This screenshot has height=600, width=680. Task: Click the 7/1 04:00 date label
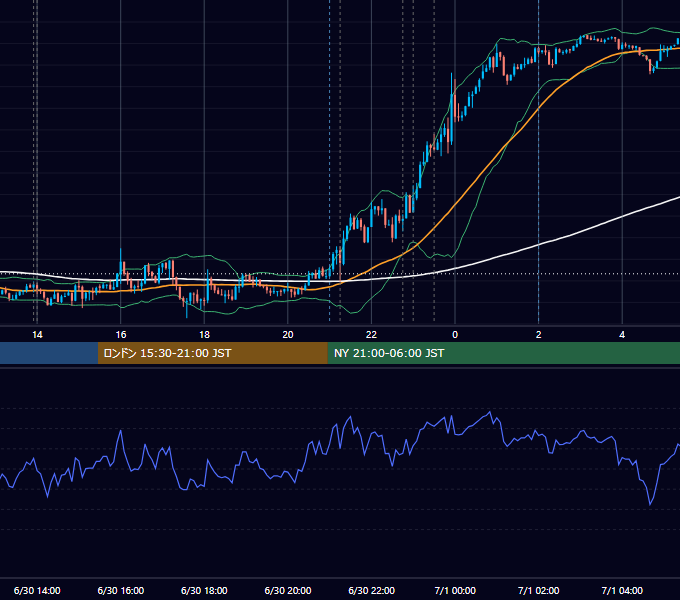pyautogui.click(x=622, y=591)
